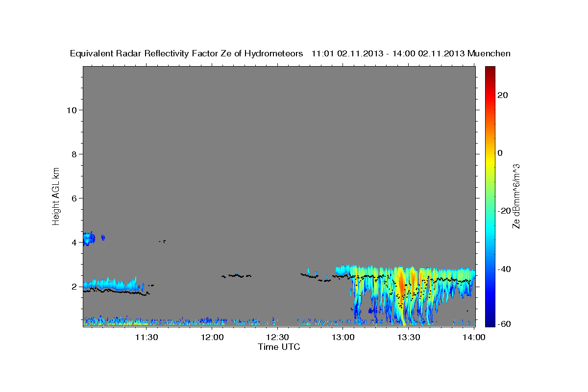The width and height of the screenshot is (588, 392).
Task: Click the '12:00' time tick label
Action: pos(212,337)
